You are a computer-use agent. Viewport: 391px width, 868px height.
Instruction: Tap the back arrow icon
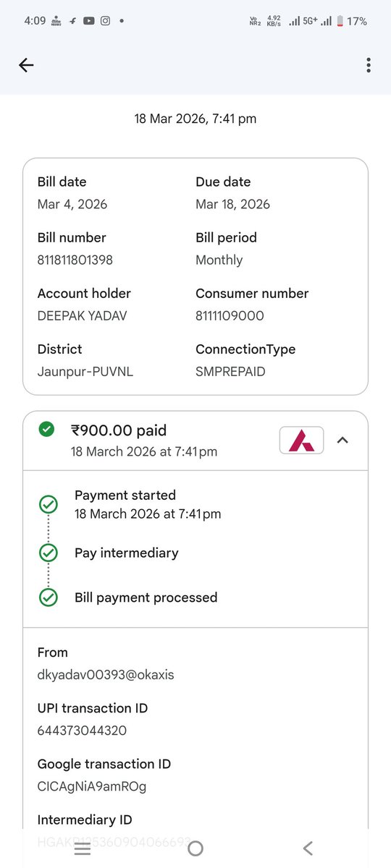pyautogui.click(x=26, y=65)
